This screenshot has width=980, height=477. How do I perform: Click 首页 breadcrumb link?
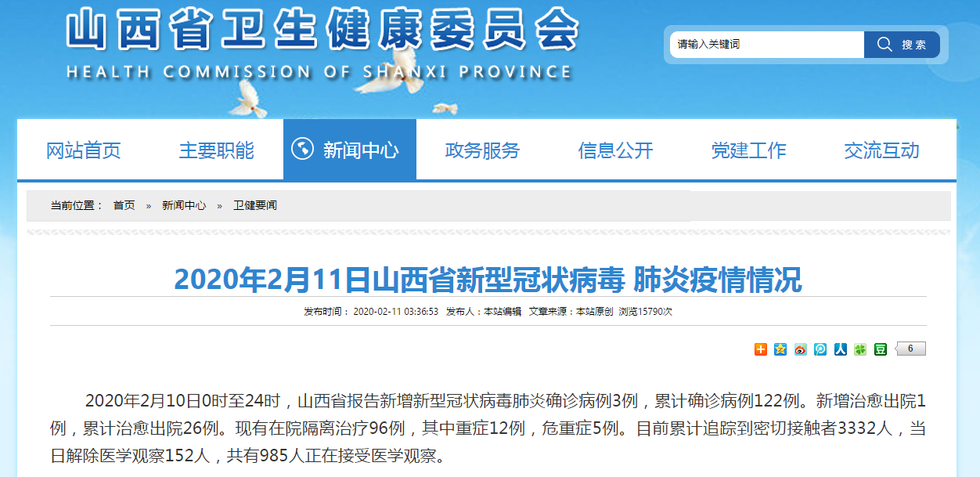click(x=124, y=205)
